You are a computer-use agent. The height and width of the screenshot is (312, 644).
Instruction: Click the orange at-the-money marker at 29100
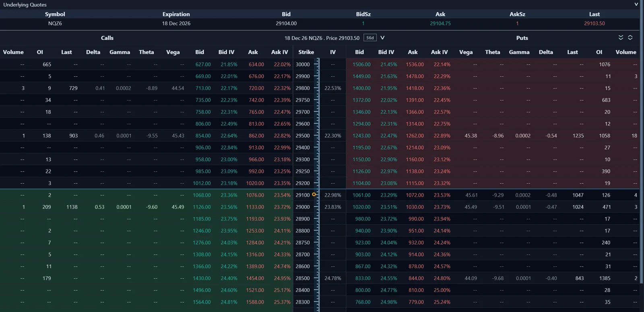pyautogui.click(x=314, y=195)
